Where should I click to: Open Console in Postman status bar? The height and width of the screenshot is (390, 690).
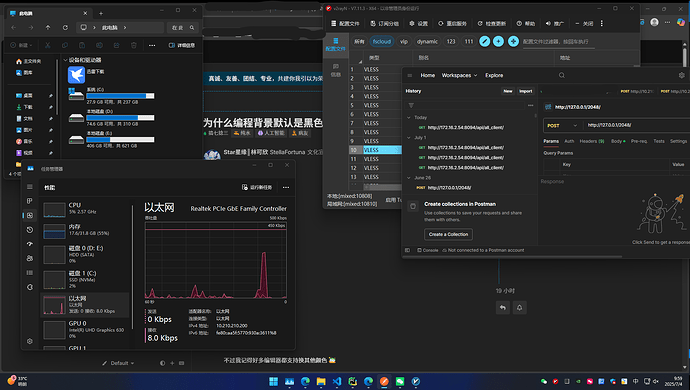click(x=428, y=250)
